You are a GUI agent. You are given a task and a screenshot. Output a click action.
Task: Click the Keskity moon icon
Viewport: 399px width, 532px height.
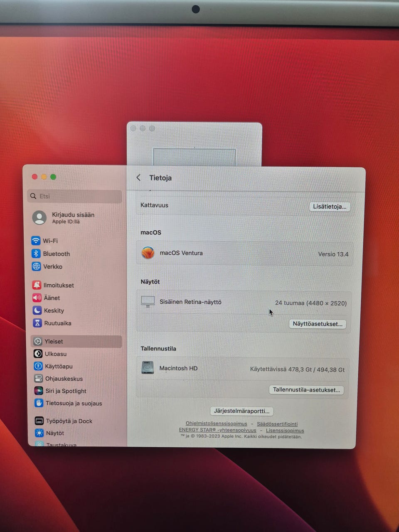click(x=37, y=310)
